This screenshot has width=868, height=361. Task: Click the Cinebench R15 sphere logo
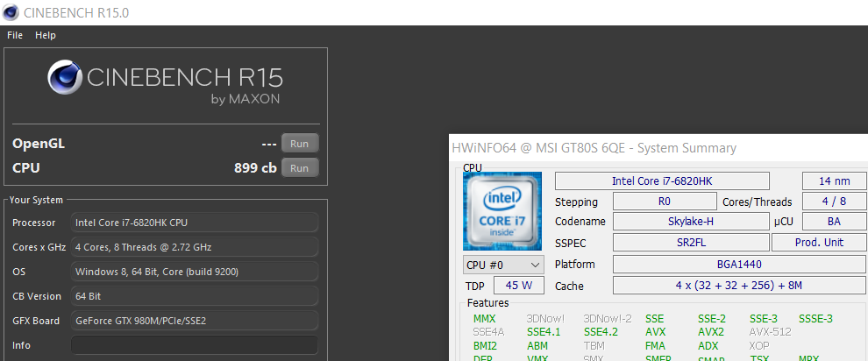point(64,77)
